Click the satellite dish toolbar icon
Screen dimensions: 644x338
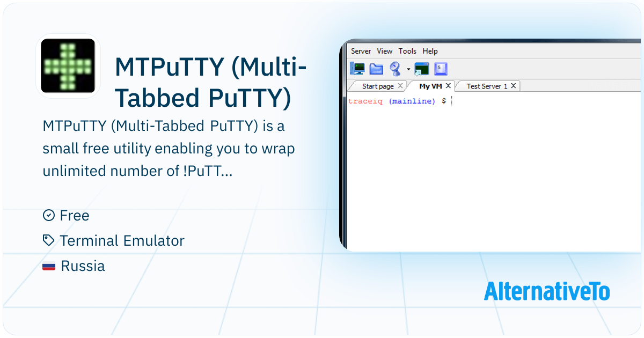396,69
